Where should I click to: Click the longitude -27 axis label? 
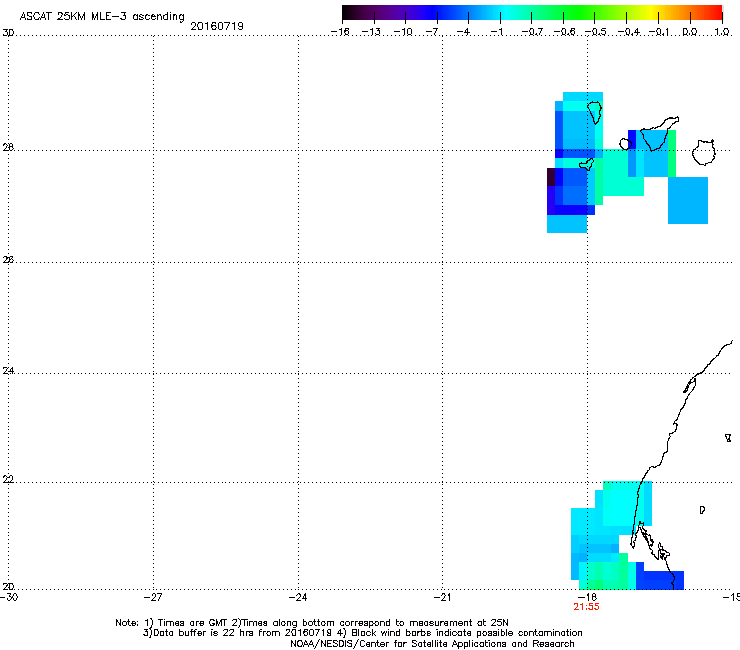click(x=153, y=597)
